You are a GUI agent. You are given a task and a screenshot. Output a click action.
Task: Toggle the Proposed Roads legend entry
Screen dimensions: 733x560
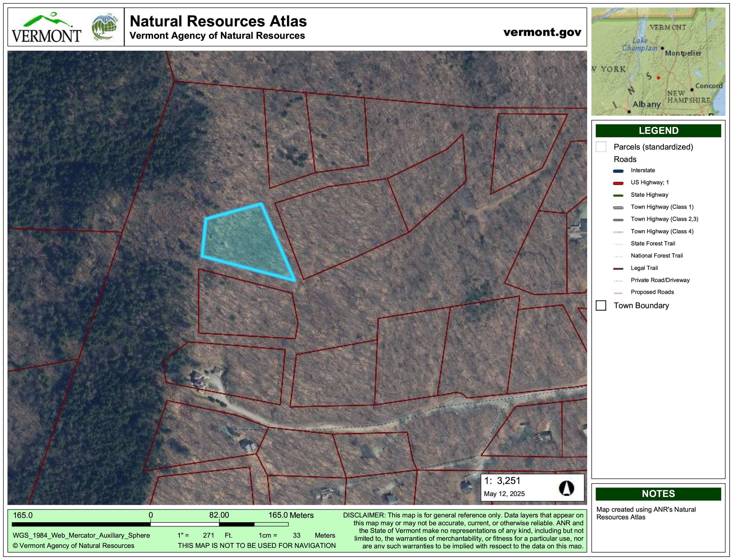(619, 292)
